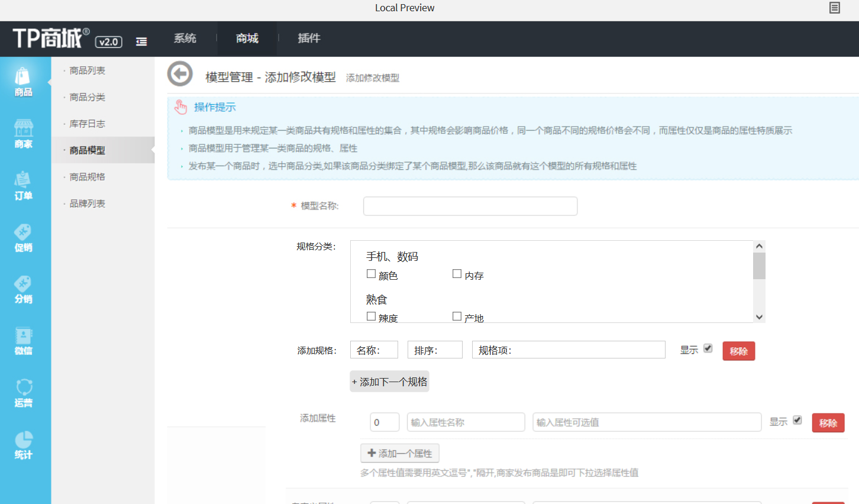859x504 pixels.
Task: Check the 颜色 specification checkbox
Action: click(x=371, y=274)
